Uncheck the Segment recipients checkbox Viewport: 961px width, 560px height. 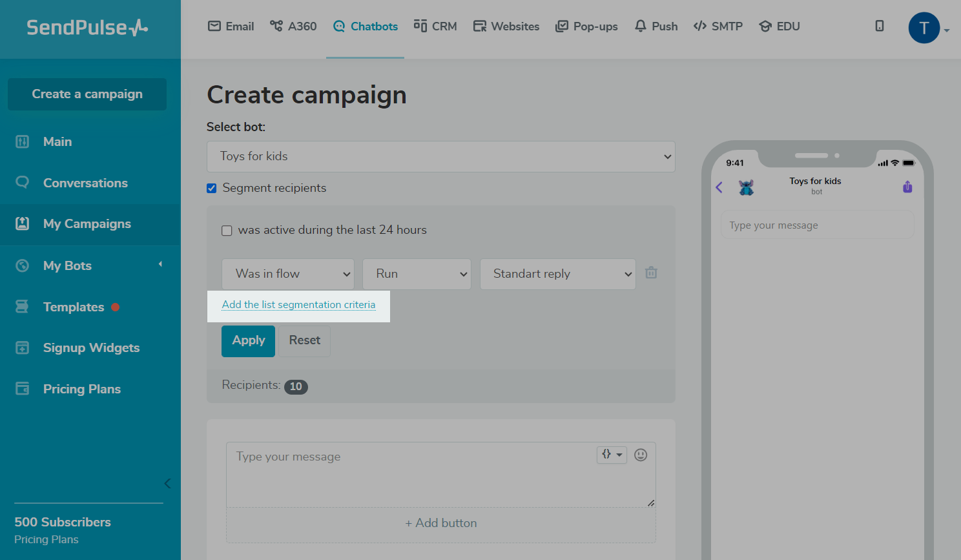(x=212, y=189)
